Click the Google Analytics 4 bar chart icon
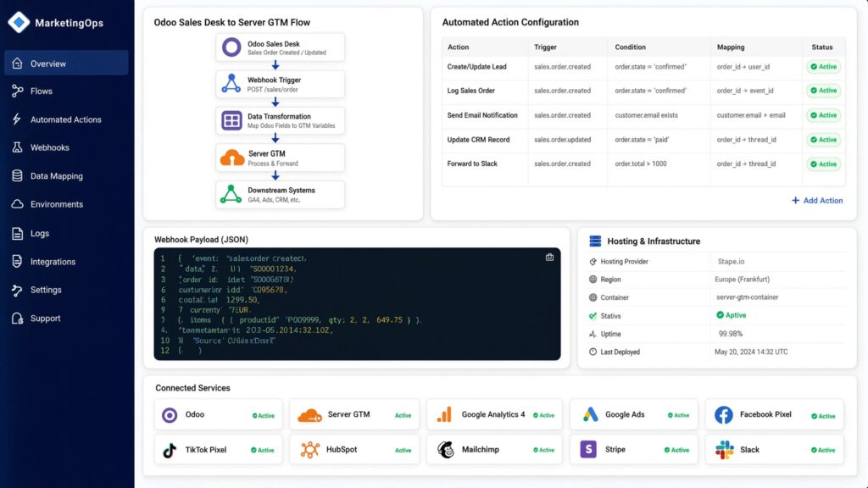Screen dimensions: 868x488 pyautogui.click(x=444, y=414)
